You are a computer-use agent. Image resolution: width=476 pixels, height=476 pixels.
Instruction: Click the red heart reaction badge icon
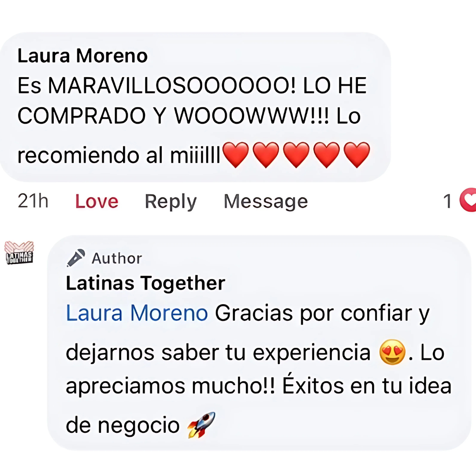click(468, 200)
